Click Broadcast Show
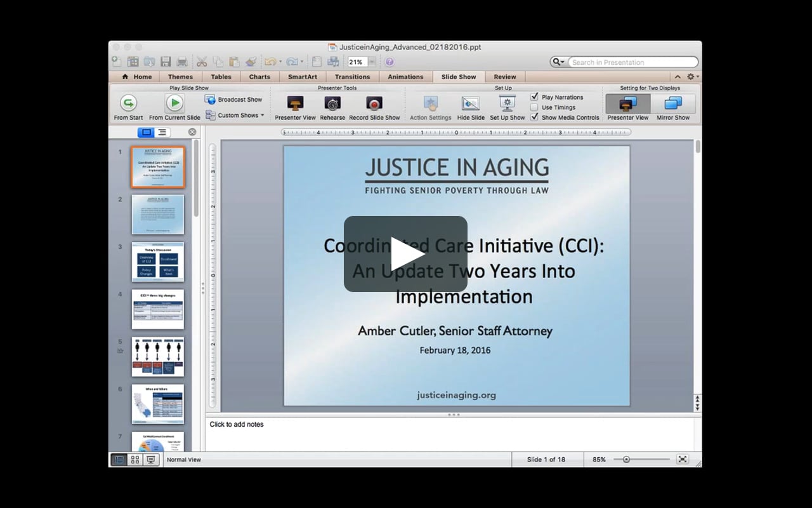 pyautogui.click(x=233, y=100)
